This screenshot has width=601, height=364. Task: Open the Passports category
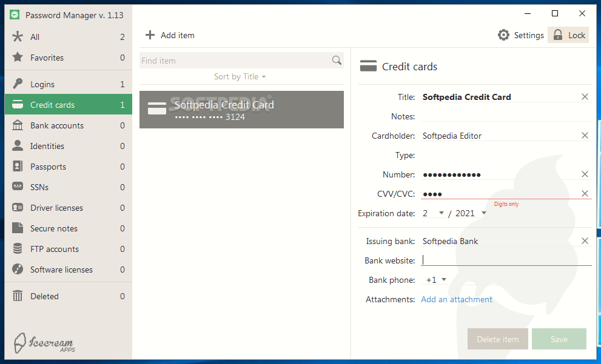[68, 167]
